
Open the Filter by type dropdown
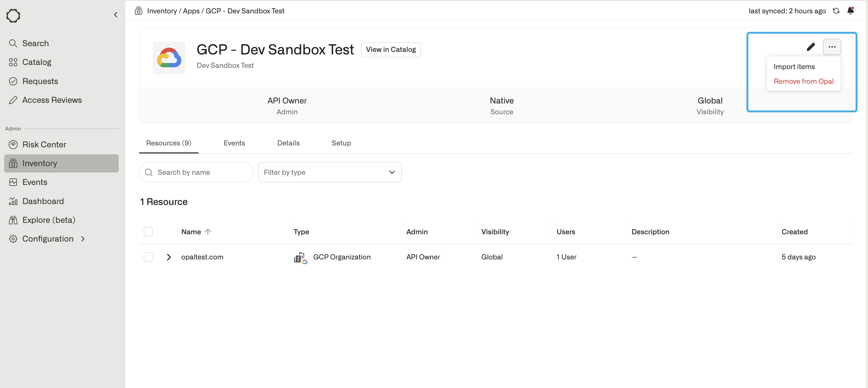coord(329,172)
